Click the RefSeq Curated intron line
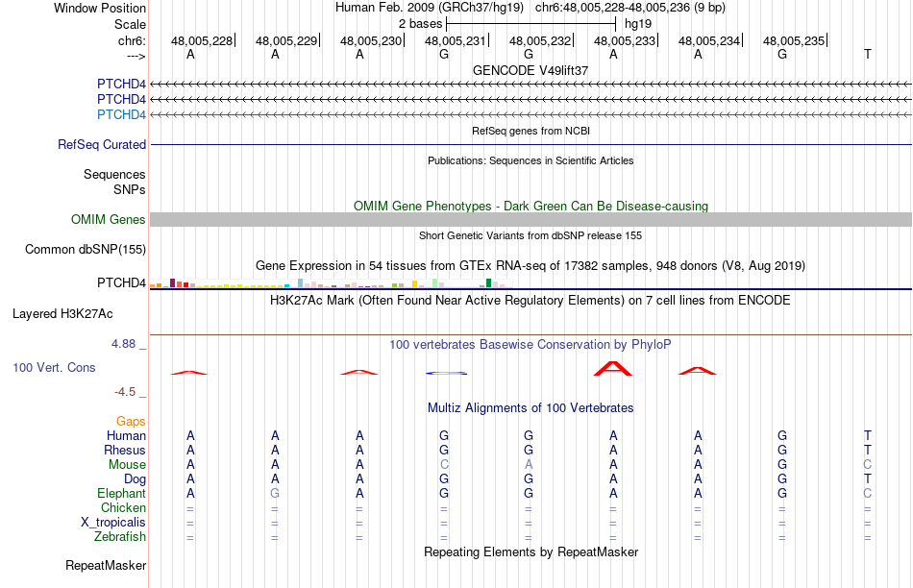Screen dimensions: 913x588 (x=531, y=144)
